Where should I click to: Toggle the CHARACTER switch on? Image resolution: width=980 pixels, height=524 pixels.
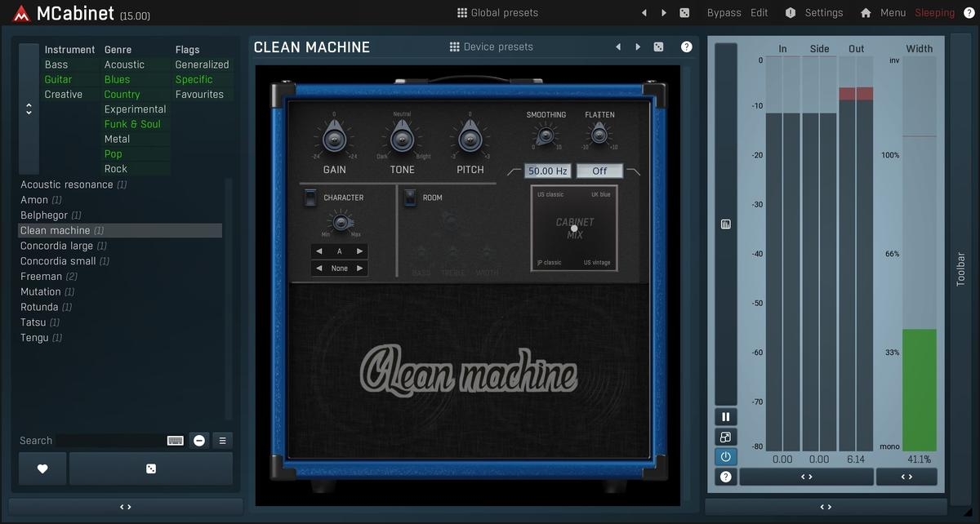[x=310, y=198]
